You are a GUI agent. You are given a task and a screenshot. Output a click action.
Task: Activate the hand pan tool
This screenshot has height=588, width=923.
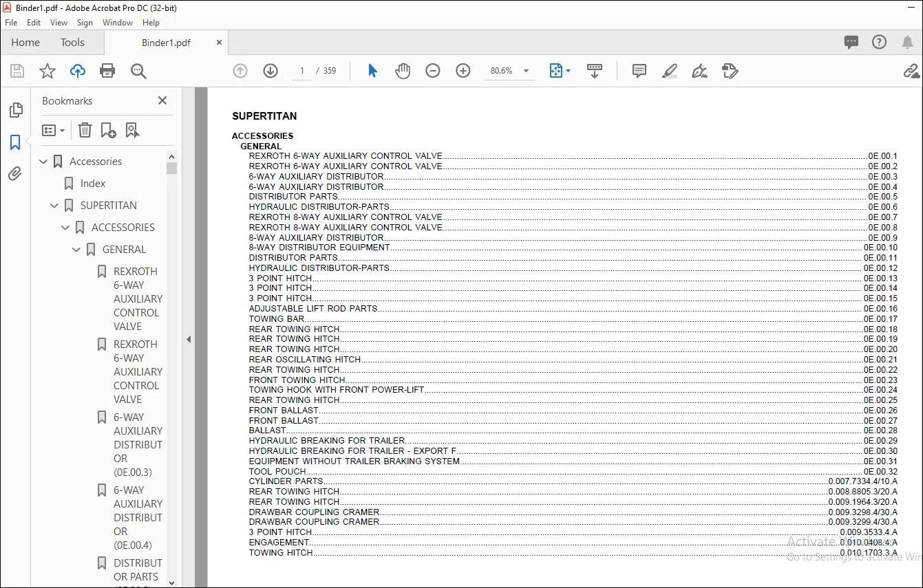(x=403, y=71)
